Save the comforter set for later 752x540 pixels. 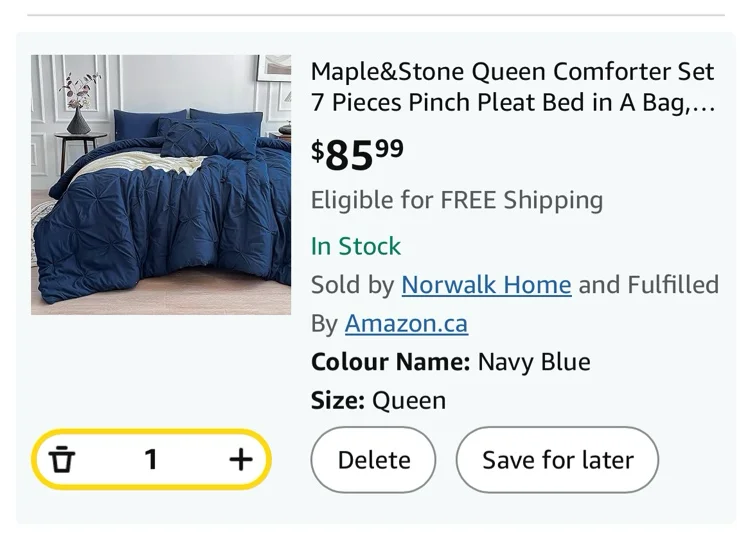point(557,460)
